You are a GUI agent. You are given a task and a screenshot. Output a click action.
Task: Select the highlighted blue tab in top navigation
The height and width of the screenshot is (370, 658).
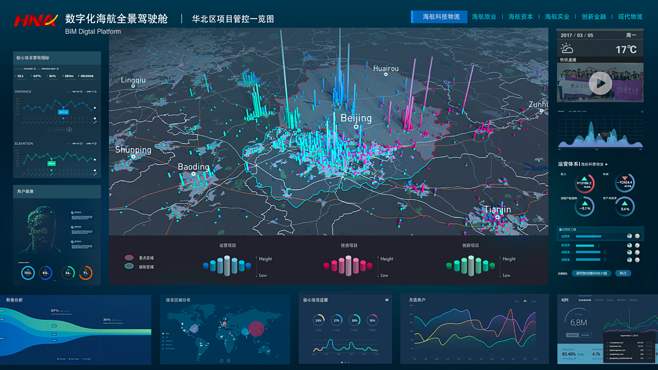439,17
